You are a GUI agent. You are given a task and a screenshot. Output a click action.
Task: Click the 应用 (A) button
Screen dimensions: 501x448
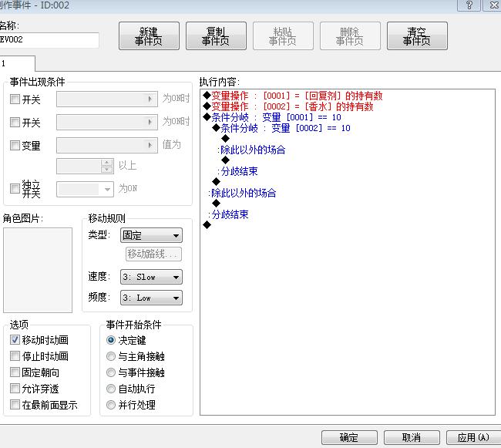pyautogui.click(x=473, y=437)
